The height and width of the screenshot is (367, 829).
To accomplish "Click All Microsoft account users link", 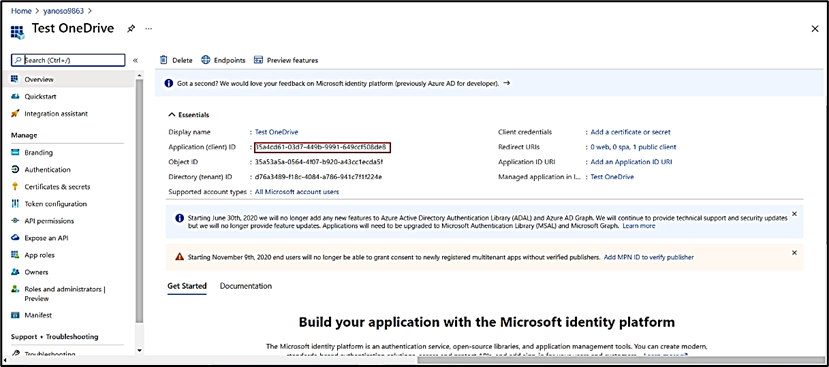I will (297, 191).
